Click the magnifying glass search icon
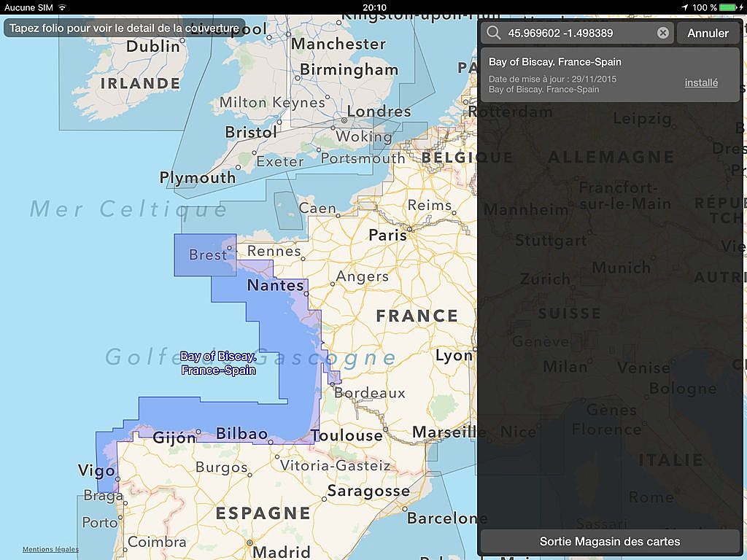Screen dimensions: 747x560 tap(494, 33)
